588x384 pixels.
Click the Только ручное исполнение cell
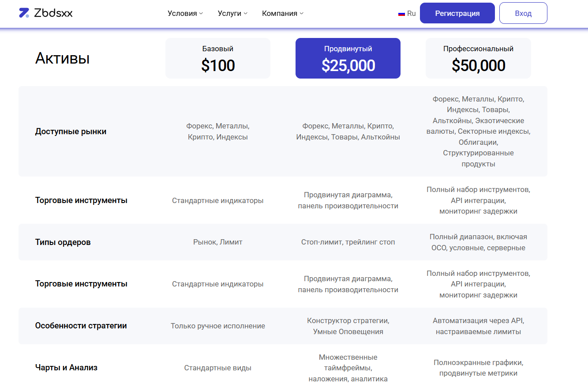pyautogui.click(x=218, y=326)
